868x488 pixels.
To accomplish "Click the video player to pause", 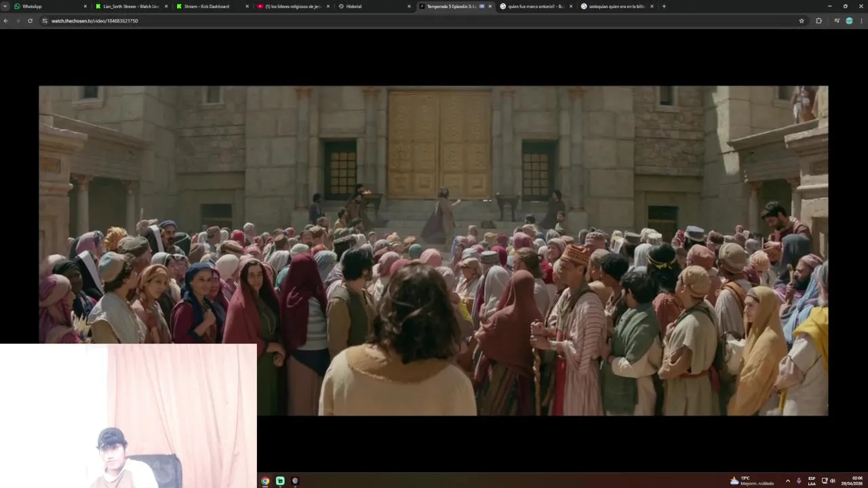I will pyautogui.click(x=433, y=250).
